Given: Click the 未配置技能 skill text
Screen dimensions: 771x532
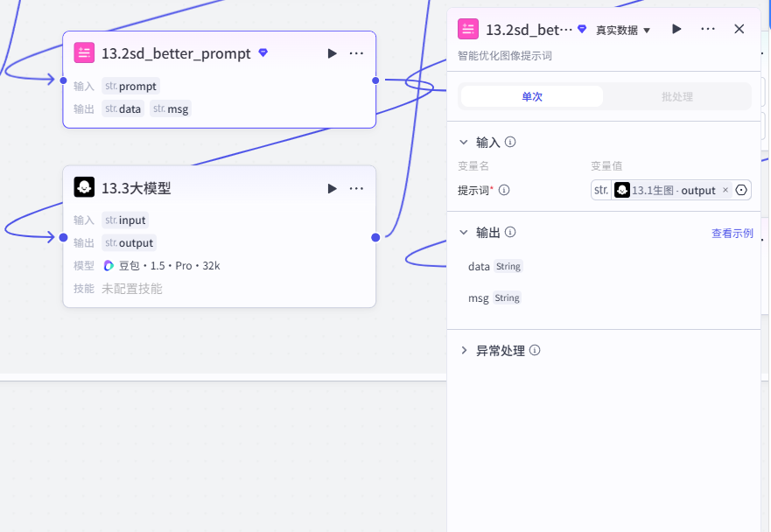Looking at the screenshot, I should click(132, 289).
